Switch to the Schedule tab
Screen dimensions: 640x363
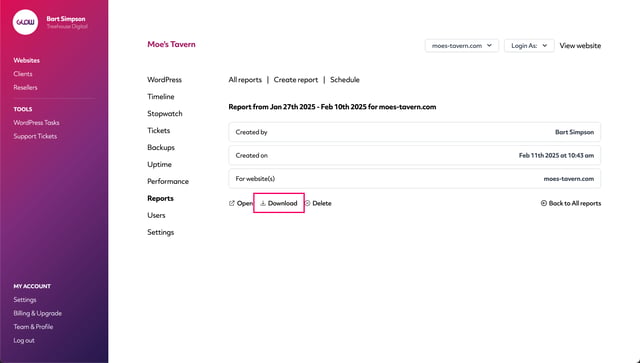[x=345, y=80]
